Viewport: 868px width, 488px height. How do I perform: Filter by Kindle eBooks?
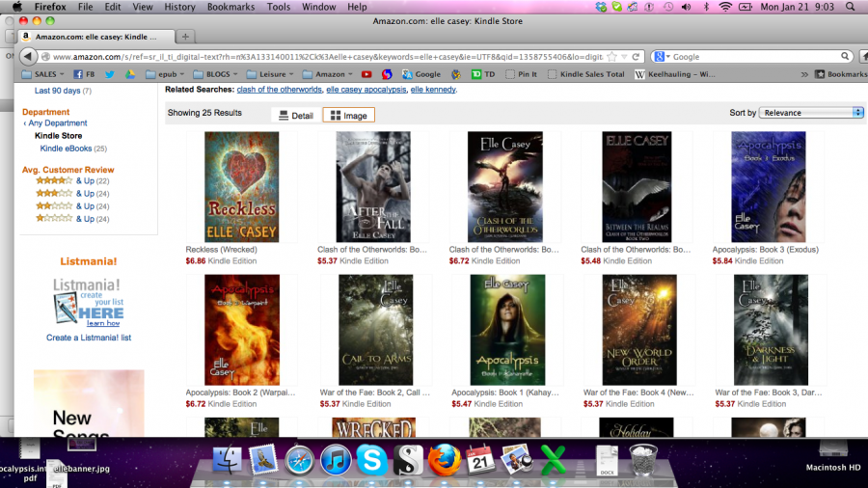[66, 149]
